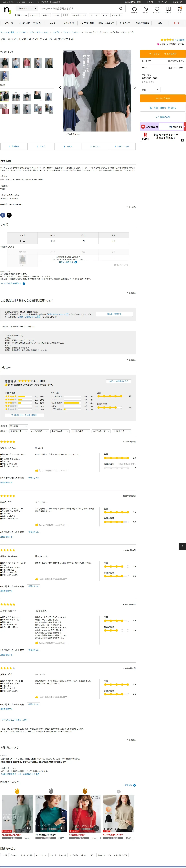Screen dimensions: 186x868
Task: Click the ¥1,290 ranking product image
Action: (x=51, y=814)
